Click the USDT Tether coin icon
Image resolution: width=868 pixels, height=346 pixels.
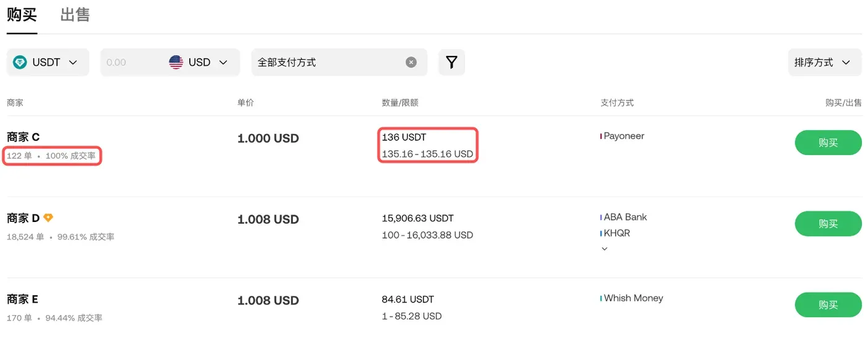click(20, 62)
